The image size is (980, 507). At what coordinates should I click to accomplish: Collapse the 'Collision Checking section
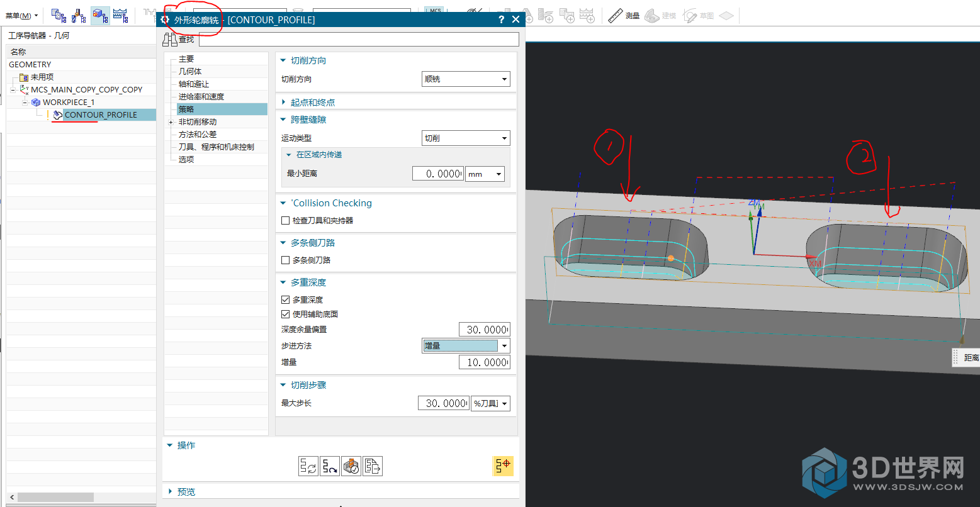pos(283,203)
